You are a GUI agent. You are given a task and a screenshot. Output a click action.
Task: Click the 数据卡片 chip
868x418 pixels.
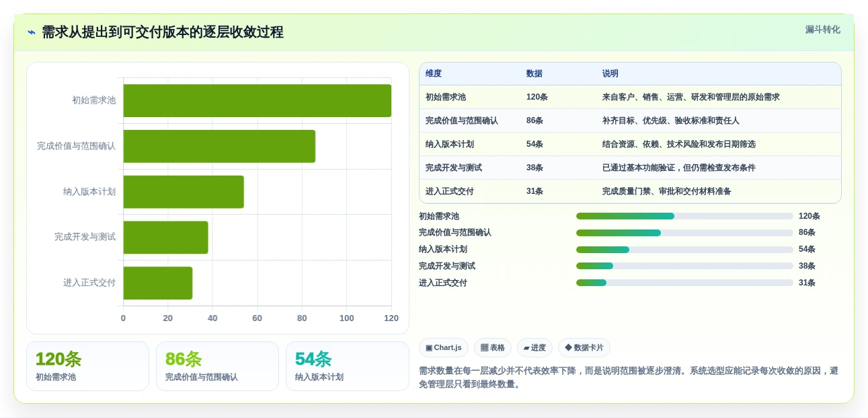[x=584, y=348]
